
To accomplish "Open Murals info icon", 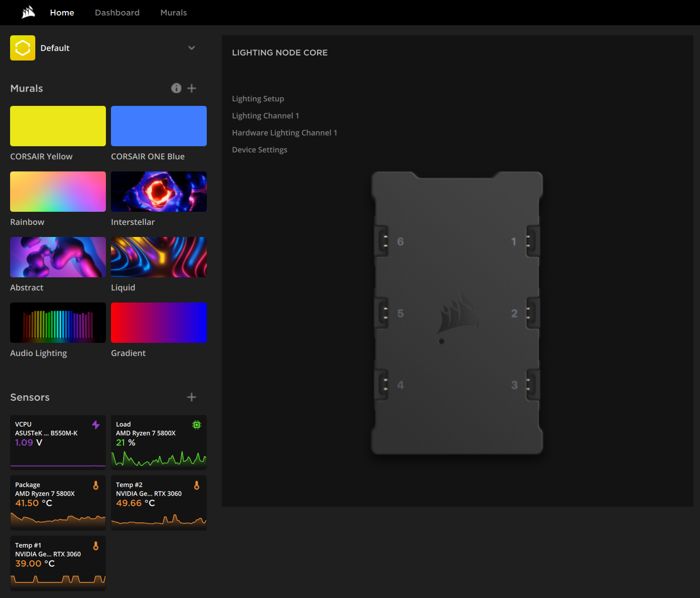I will click(x=176, y=88).
